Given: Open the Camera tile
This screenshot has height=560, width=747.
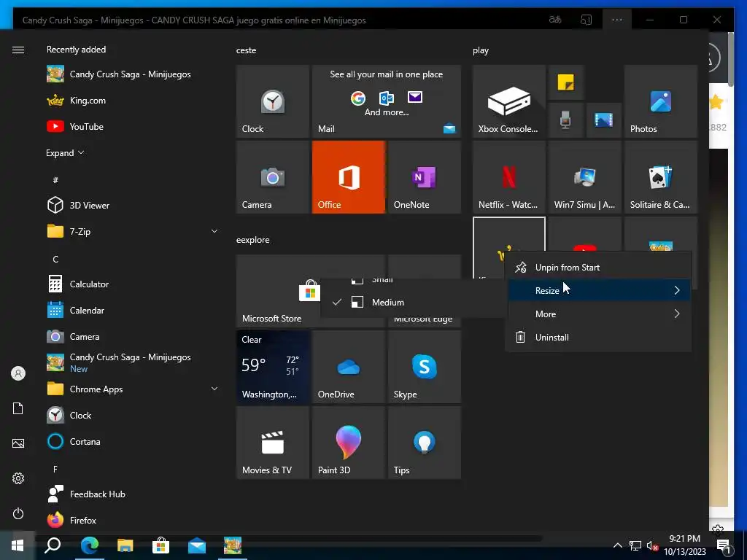Looking at the screenshot, I should click(273, 177).
